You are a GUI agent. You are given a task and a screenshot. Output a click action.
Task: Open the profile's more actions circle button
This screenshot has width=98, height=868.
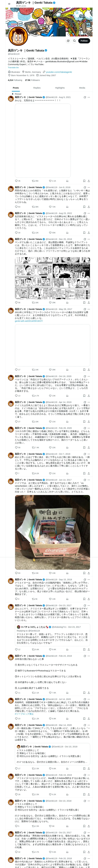[x=68, y=41]
